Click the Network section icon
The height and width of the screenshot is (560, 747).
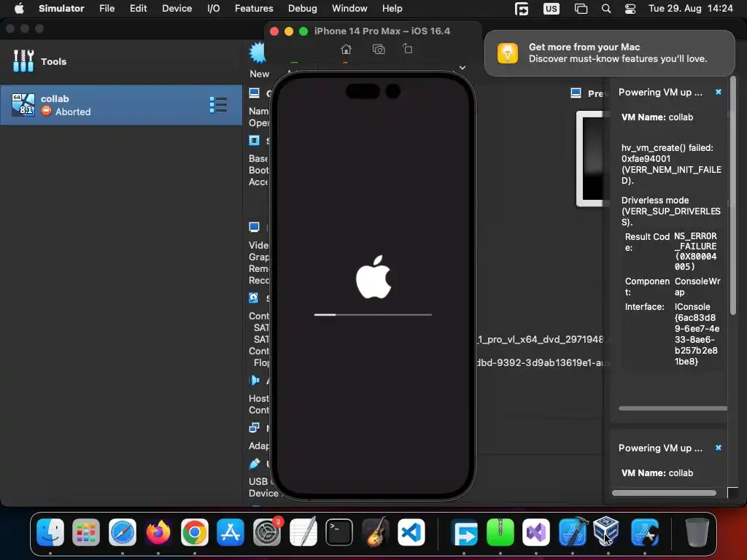255,427
